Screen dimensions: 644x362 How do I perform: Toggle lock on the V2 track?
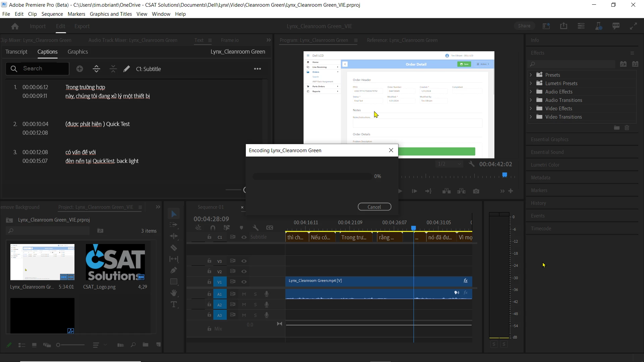[209, 271]
